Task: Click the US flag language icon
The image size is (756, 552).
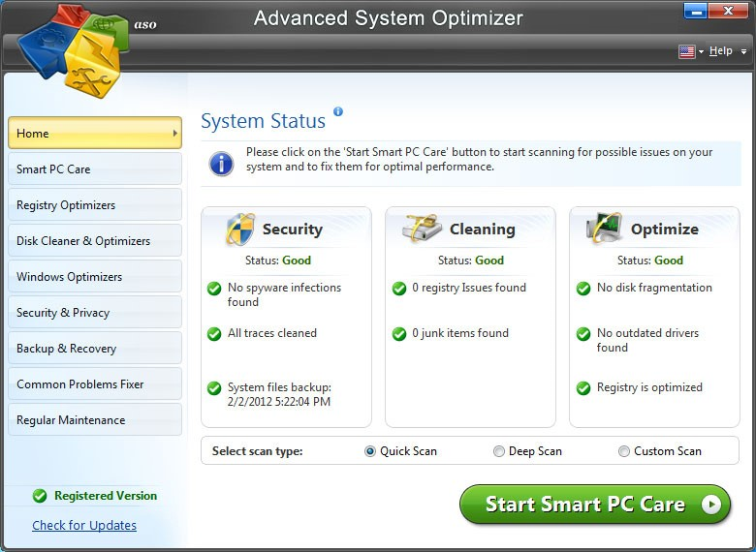Action: click(x=686, y=51)
